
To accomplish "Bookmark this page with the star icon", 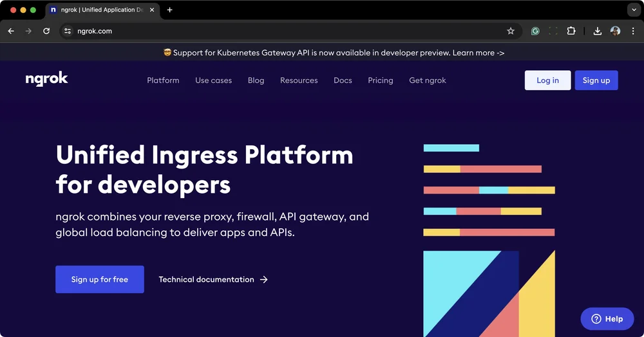I will pyautogui.click(x=511, y=31).
